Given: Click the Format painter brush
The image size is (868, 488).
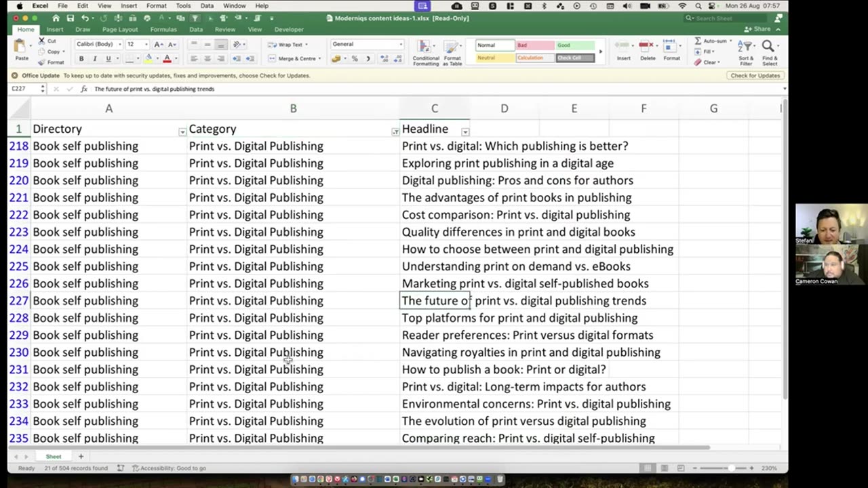Looking at the screenshot, I should pyautogui.click(x=41, y=62).
